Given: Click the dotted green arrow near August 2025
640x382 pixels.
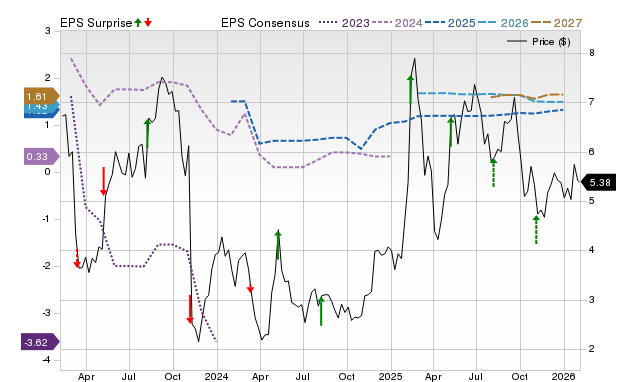Looking at the screenshot, I should pos(493,173).
